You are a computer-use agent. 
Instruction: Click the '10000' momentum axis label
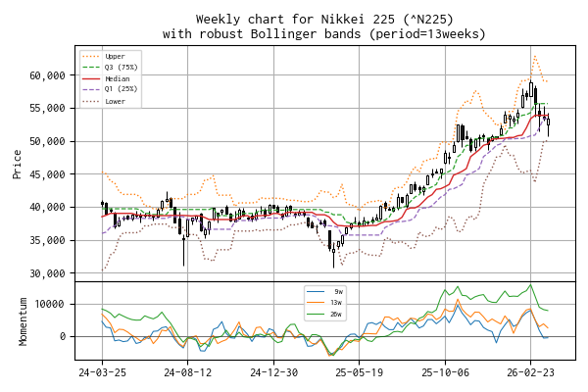50,304
